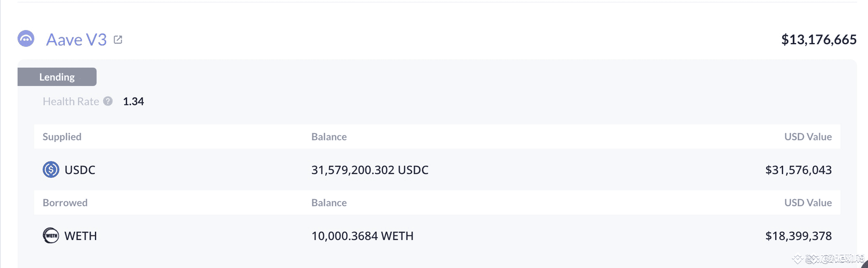The height and width of the screenshot is (268, 868).
Task: Open Aave V3 via the external link icon
Action: (118, 40)
